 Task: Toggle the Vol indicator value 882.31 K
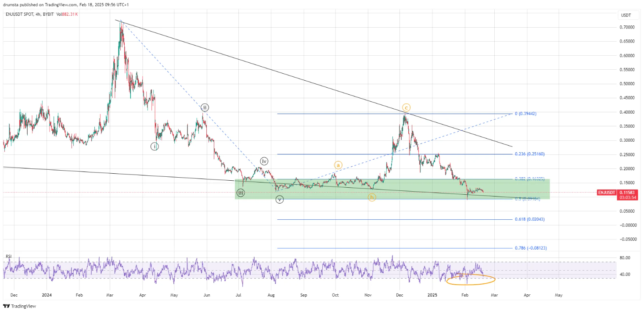tap(69, 14)
